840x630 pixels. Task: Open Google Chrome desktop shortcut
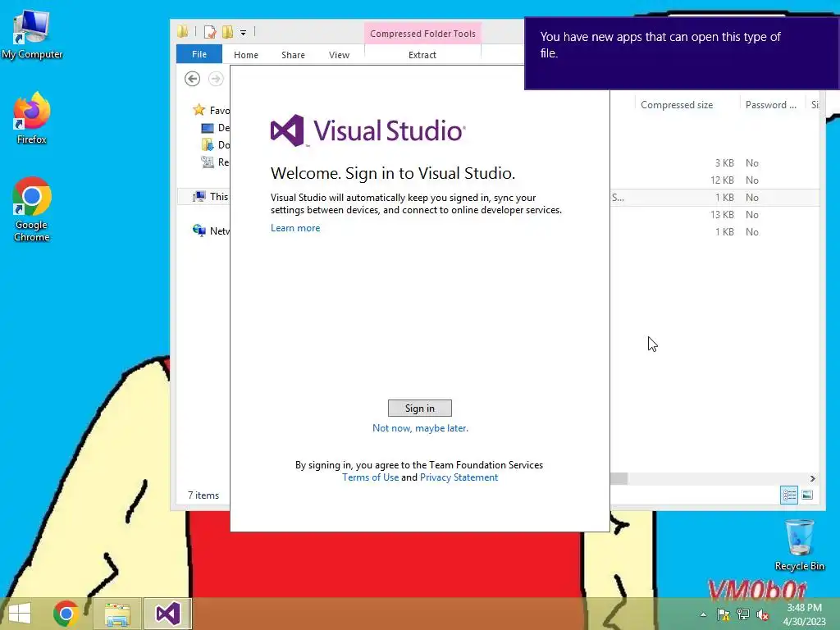coord(32,209)
